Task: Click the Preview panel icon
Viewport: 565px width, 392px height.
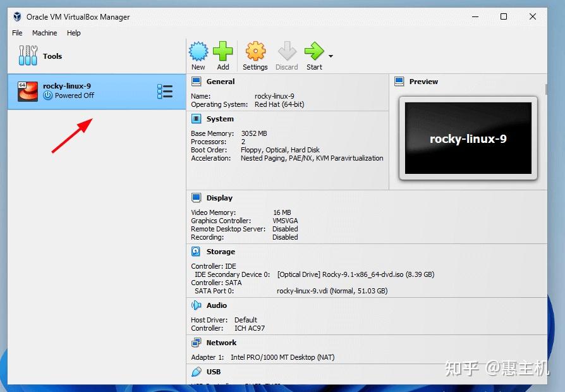Action: coord(399,81)
